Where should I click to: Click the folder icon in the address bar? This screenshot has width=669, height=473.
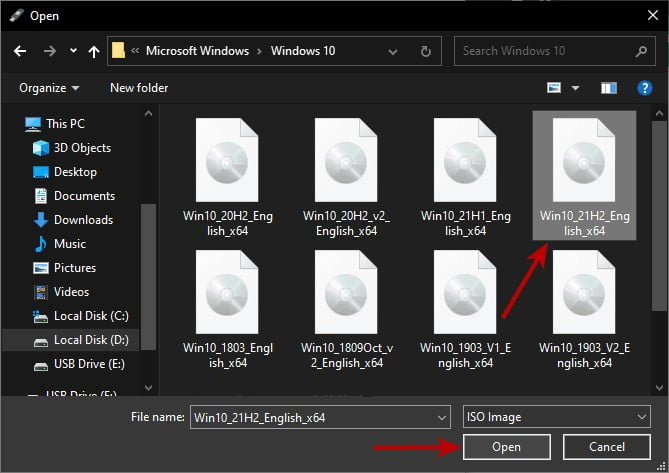coord(118,50)
